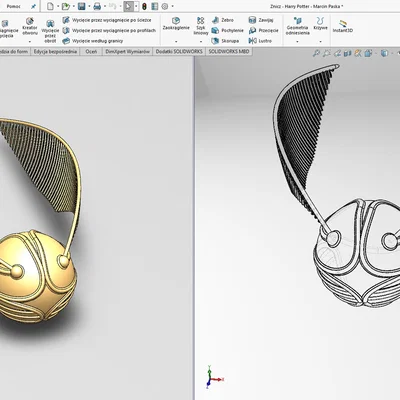
Task: Click the Krzywe curves icon
Action: (x=320, y=21)
